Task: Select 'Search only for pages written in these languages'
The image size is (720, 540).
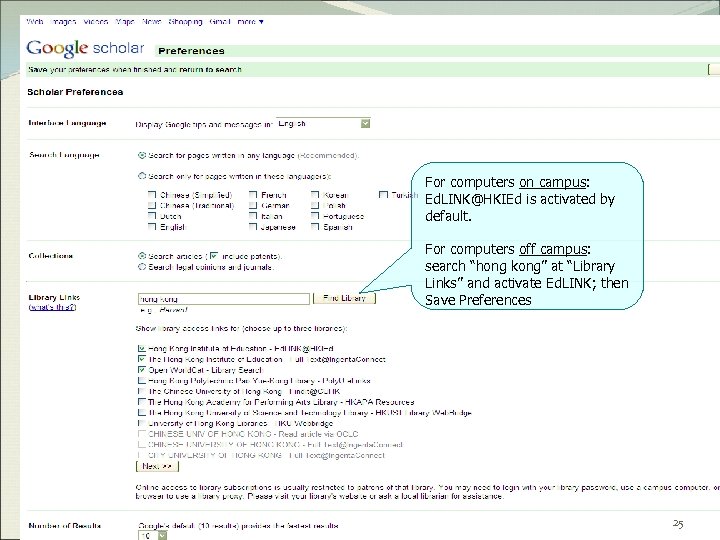Action: coord(142,176)
